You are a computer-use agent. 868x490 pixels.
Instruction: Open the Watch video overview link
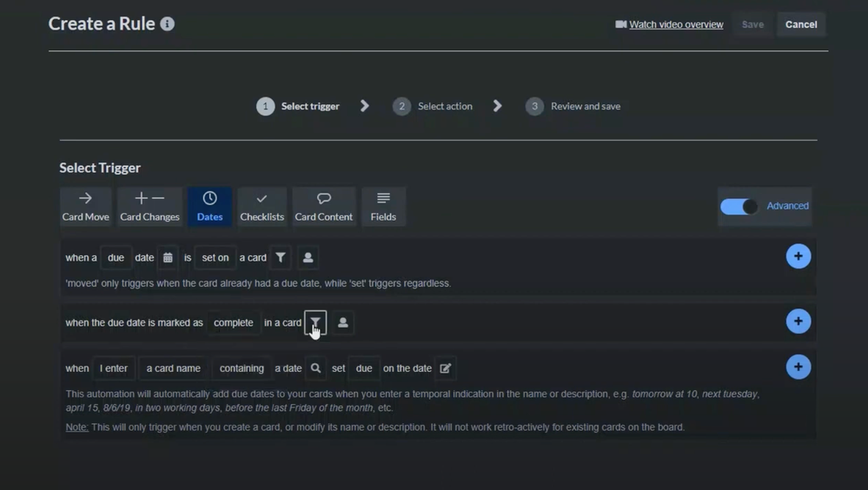pos(676,24)
